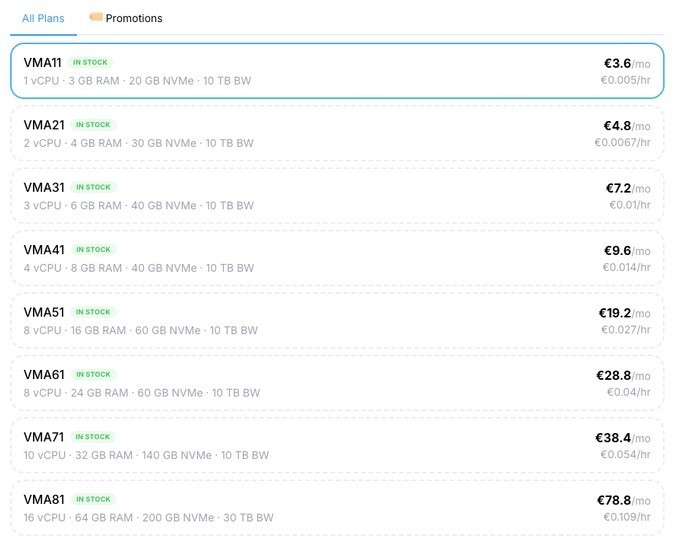The height and width of the screenshot is (543, 681).
Task: Click the €3.6/mo price label
Action: [627, 63]
